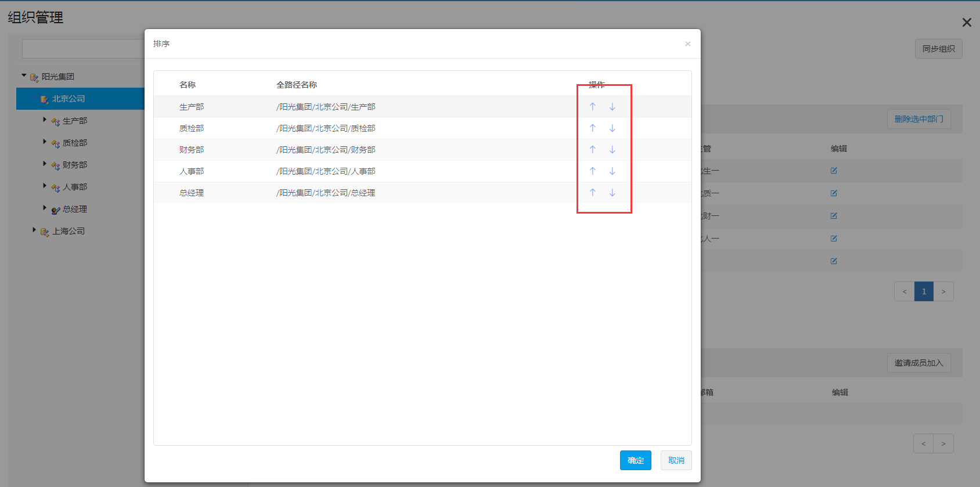Confirm sorting with 确定 button
Image resolution: width=980 pixels, height=487 pixels.
coord(636,460)
